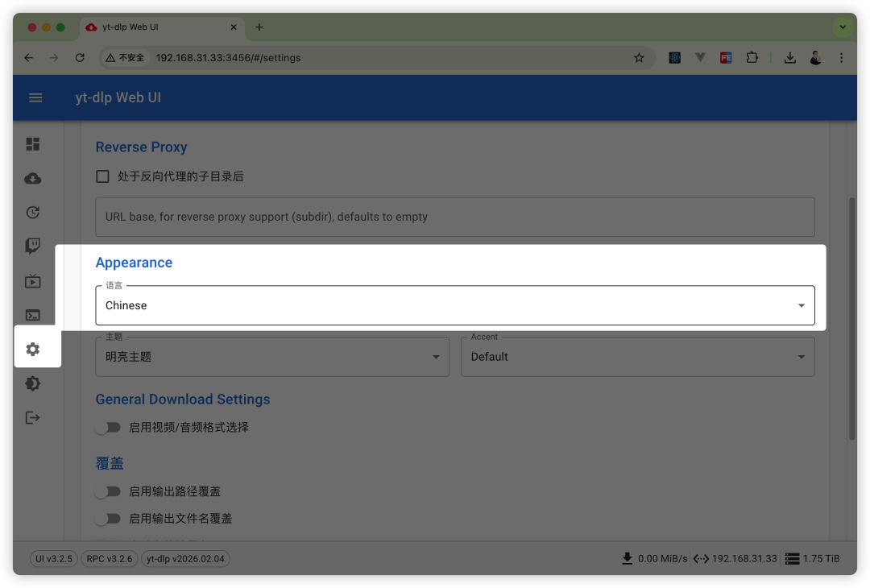
Task: Open the theme dropdown showing 明亮主题
Action: [x=271, y=357]
